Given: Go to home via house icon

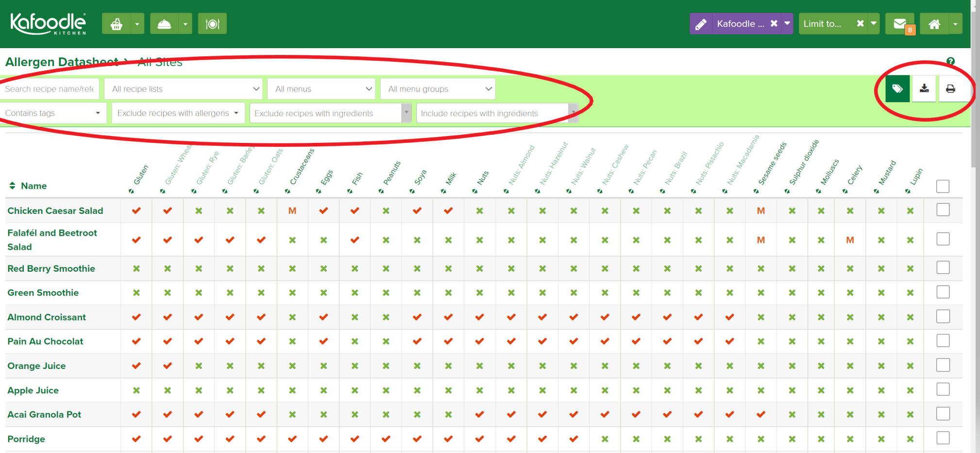Looking at the screenshot, I should (934, 24).
